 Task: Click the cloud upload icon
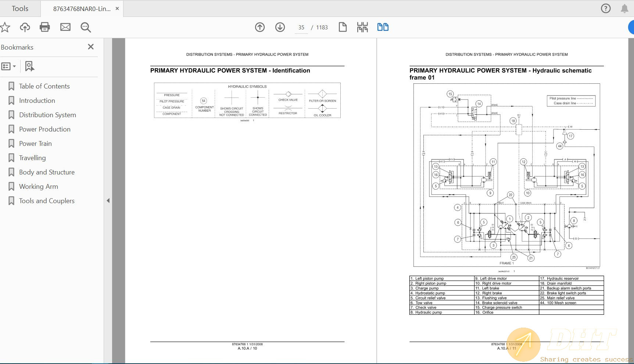[25, 27]
